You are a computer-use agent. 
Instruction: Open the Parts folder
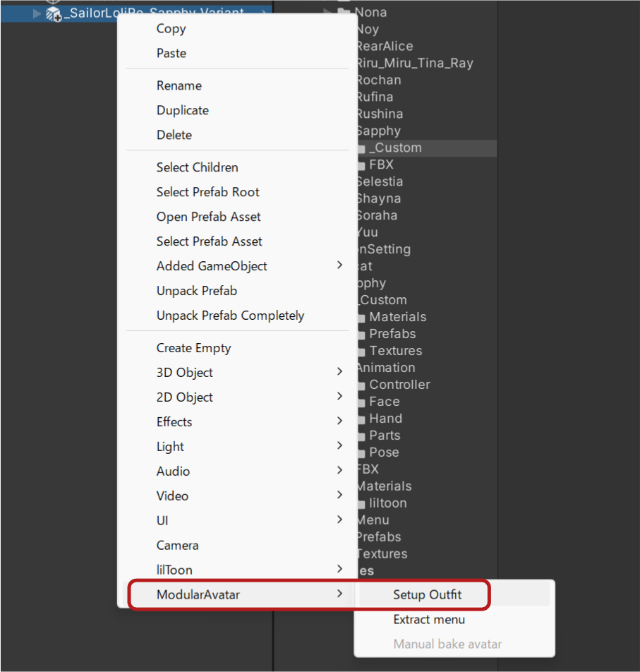point(385,436)
